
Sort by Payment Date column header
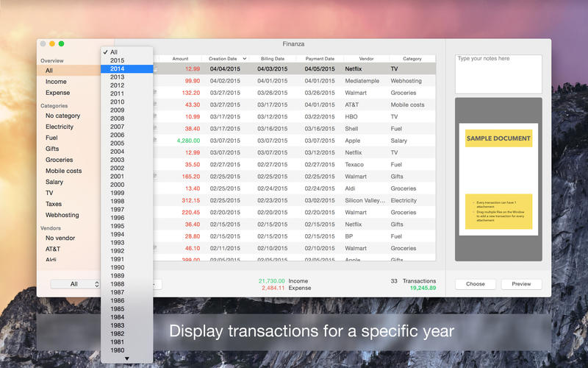pos(320,59)
